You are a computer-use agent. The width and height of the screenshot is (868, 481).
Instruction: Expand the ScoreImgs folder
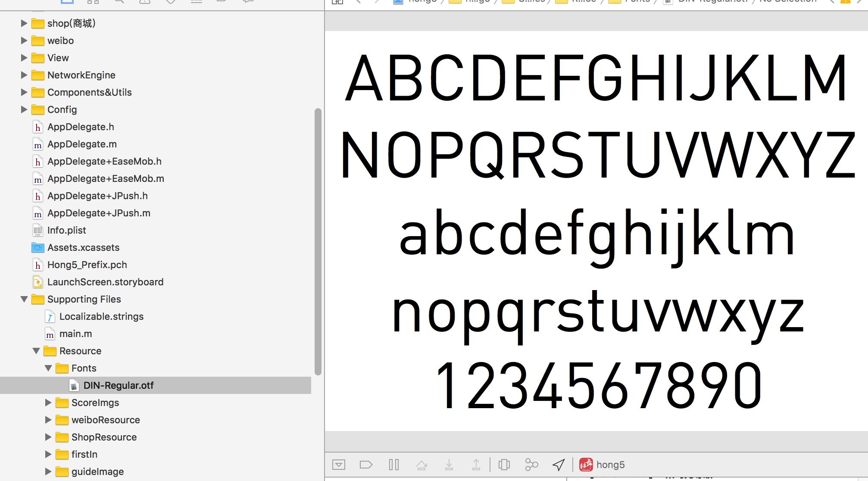tap(48, 403)
